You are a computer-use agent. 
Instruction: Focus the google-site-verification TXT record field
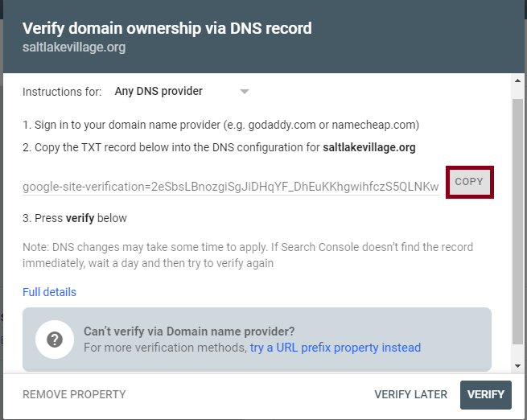231,187
